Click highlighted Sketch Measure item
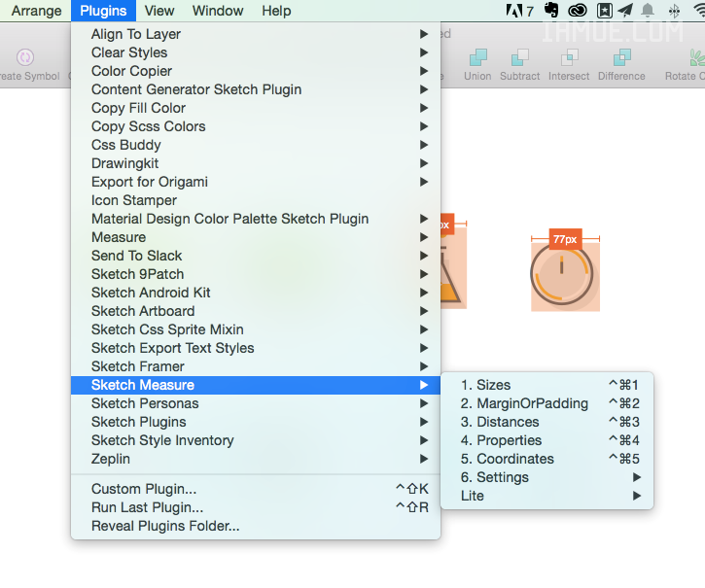 (x=256, y=385)
